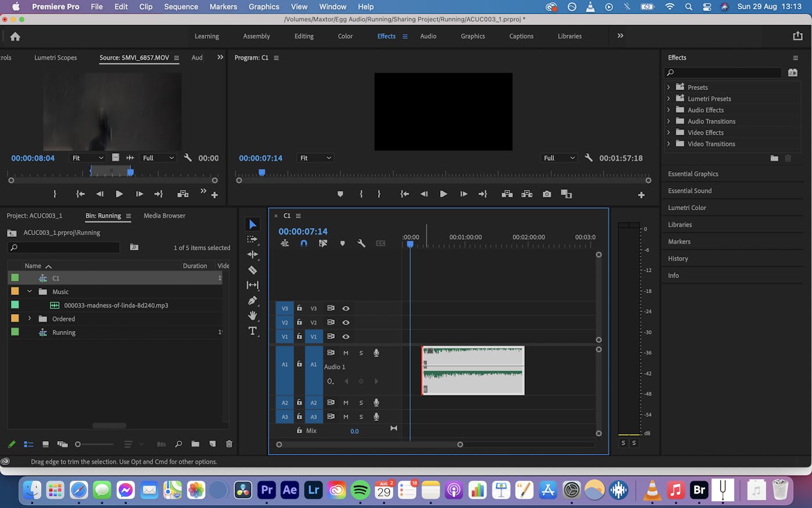
Task: Switch to the Editing workspace
Action: 304,36
